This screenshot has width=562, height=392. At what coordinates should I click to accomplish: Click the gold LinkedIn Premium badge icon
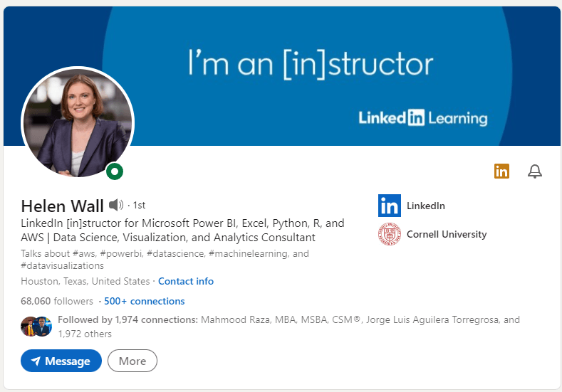pos(501,171)
